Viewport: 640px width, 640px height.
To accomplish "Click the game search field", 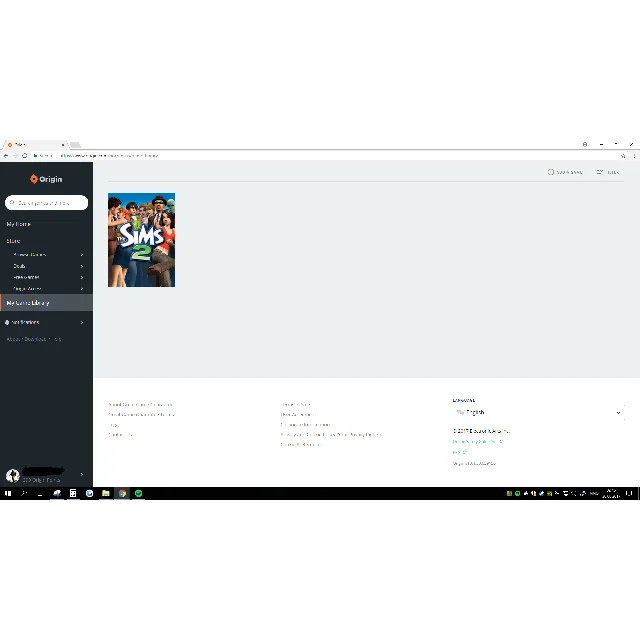I will point(46,202).
